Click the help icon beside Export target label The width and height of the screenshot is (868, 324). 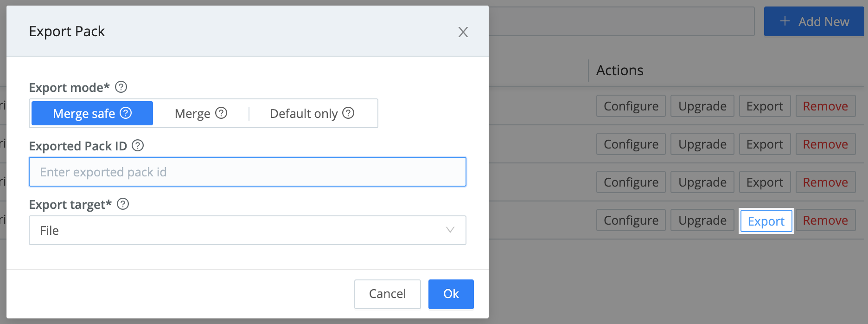(123, 204)
